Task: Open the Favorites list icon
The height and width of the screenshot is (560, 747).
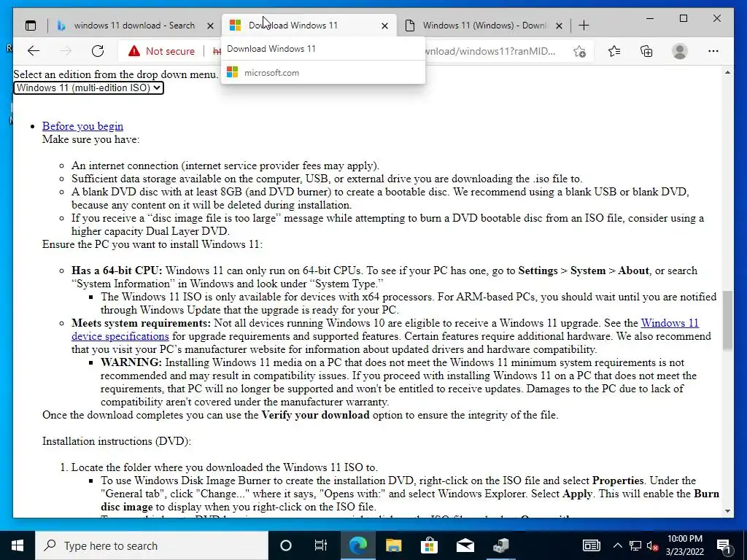Action: click(x=614, y=51)
